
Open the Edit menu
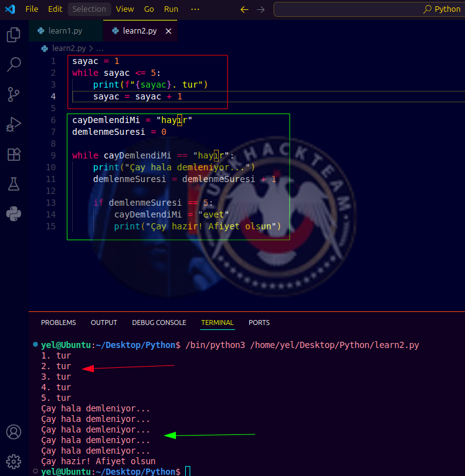click(55, 9)
